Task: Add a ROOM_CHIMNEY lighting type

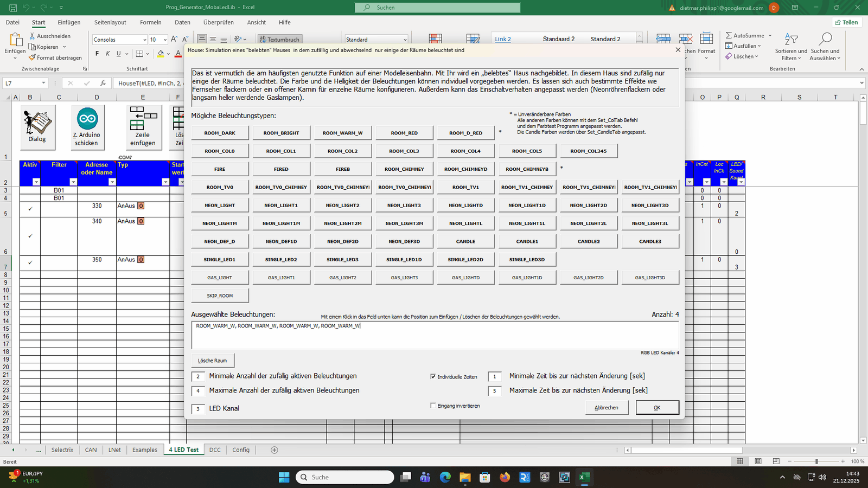Action: pos(404,169)
